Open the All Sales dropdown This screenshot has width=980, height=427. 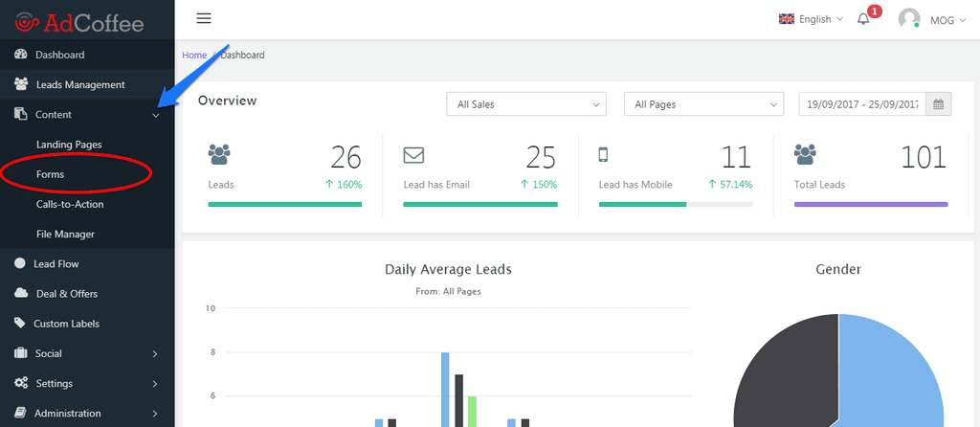[x=526, y=104]
